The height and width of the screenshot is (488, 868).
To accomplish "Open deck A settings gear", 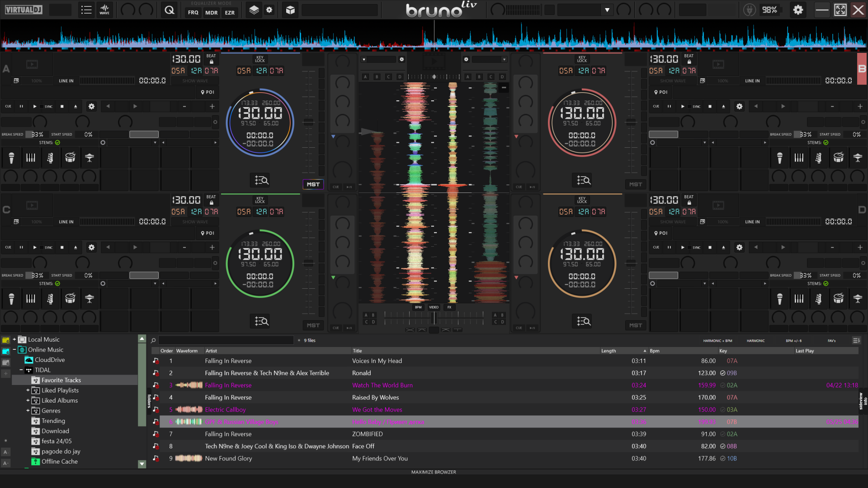I will click(x=92, y=107).
